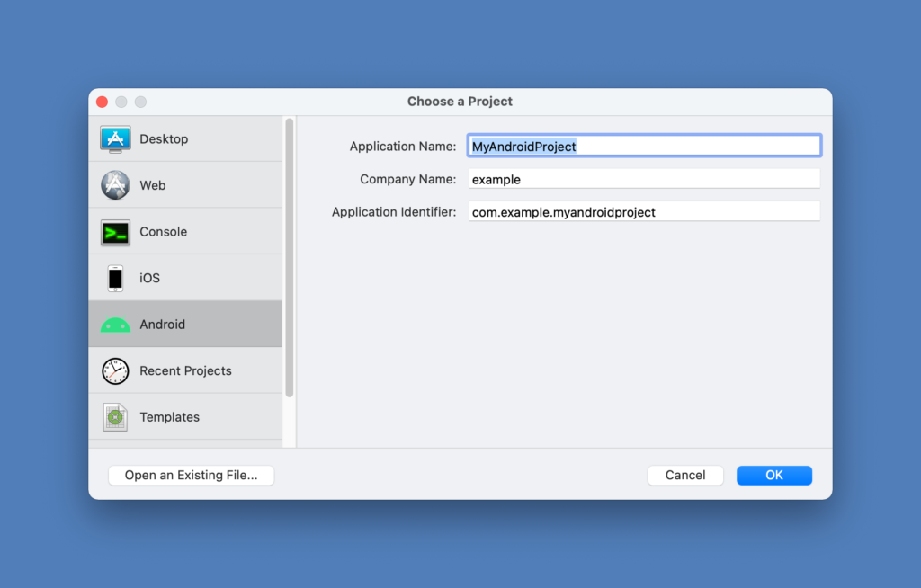921x588 pixels.
Task: Select the Desktop label in sidebar
Action: [164, 139]
